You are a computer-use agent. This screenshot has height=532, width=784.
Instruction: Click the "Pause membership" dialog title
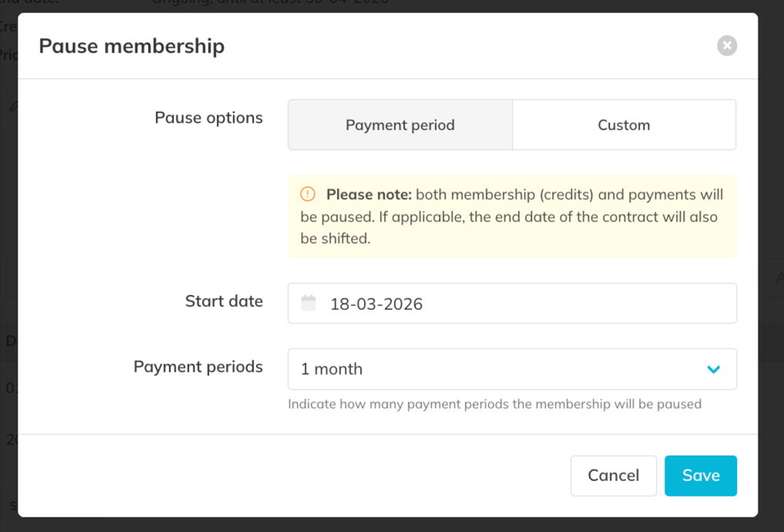pyautogui.click(x=132, y=46)
